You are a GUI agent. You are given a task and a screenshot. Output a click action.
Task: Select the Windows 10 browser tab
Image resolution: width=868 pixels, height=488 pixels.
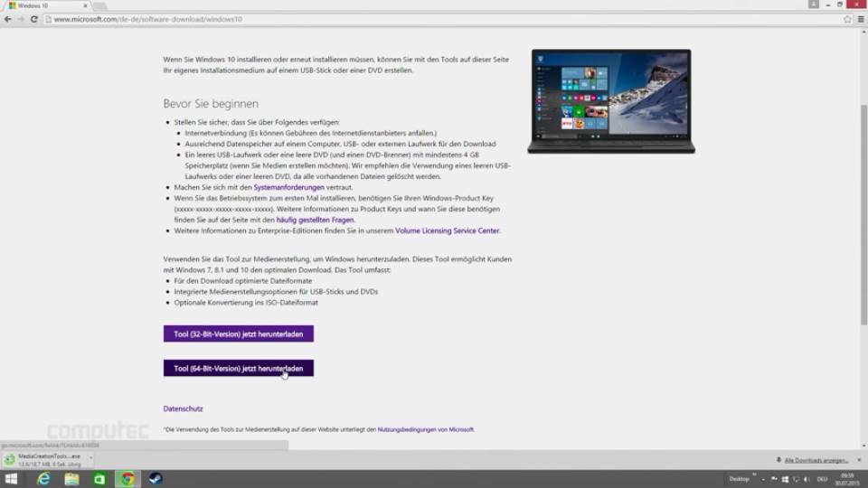[47, 5]
